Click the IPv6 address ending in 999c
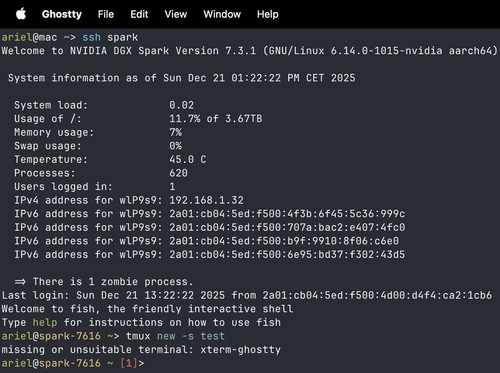The image size is (500, 373). 287,214
